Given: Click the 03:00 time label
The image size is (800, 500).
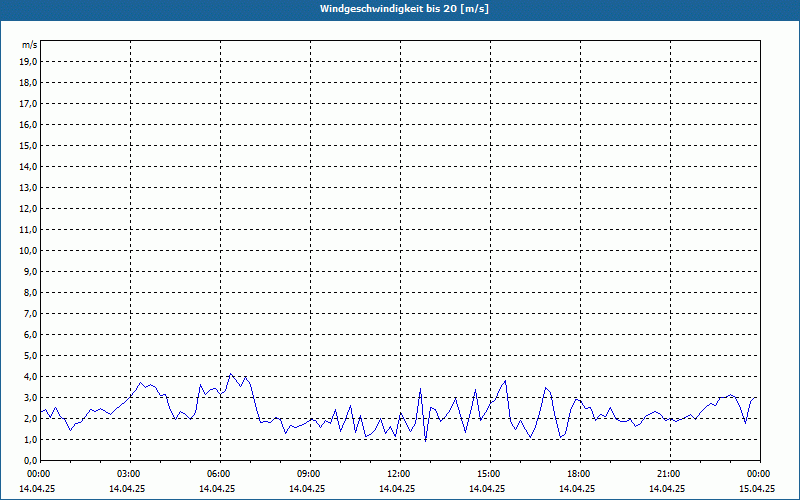Looking at the screenshot, I should pyautogui.click(x=131, y=474).
